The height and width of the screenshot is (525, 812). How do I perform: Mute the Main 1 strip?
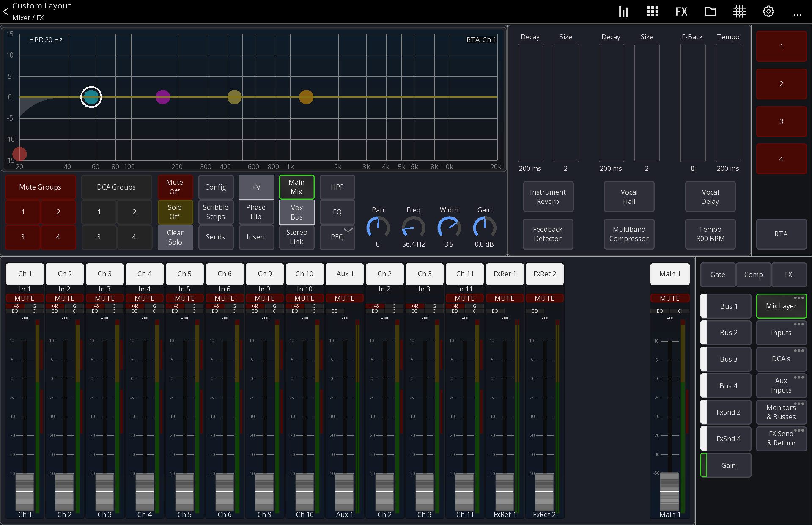(x=670, y=298)
